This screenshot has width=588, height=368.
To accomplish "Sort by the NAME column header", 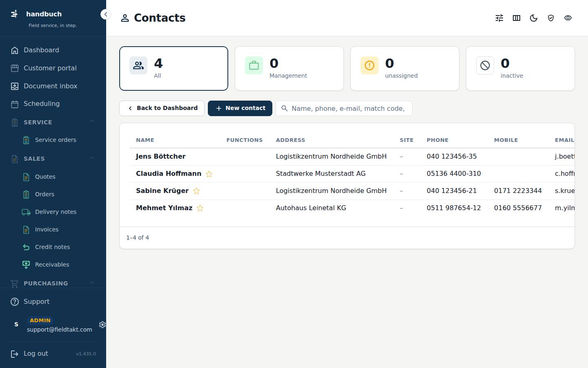I will [145, 140].
